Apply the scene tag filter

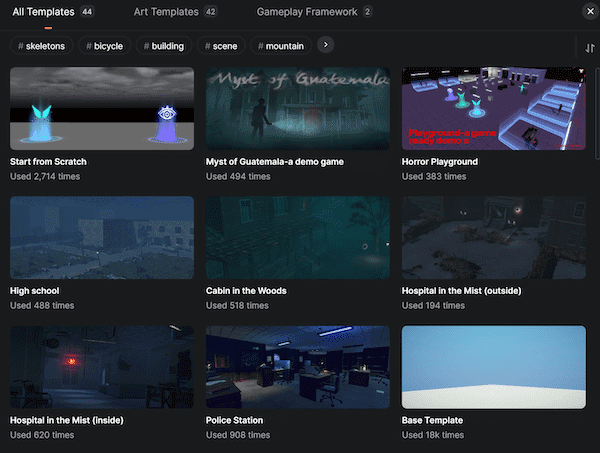[222, 46]
